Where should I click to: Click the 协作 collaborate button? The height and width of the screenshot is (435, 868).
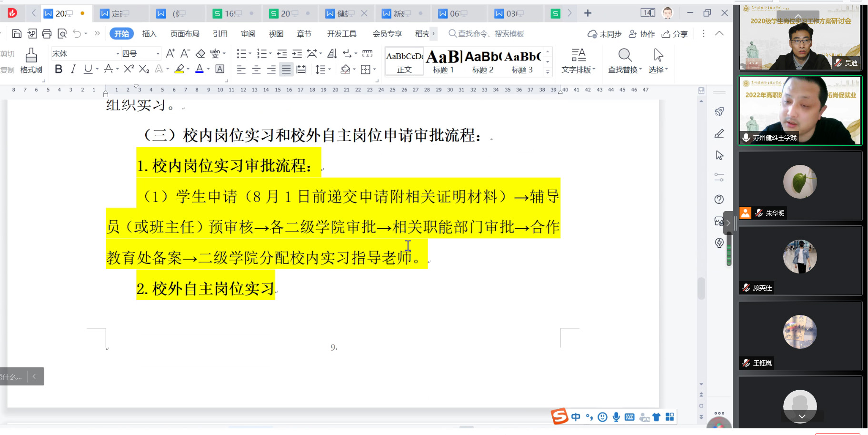[642, 34]
